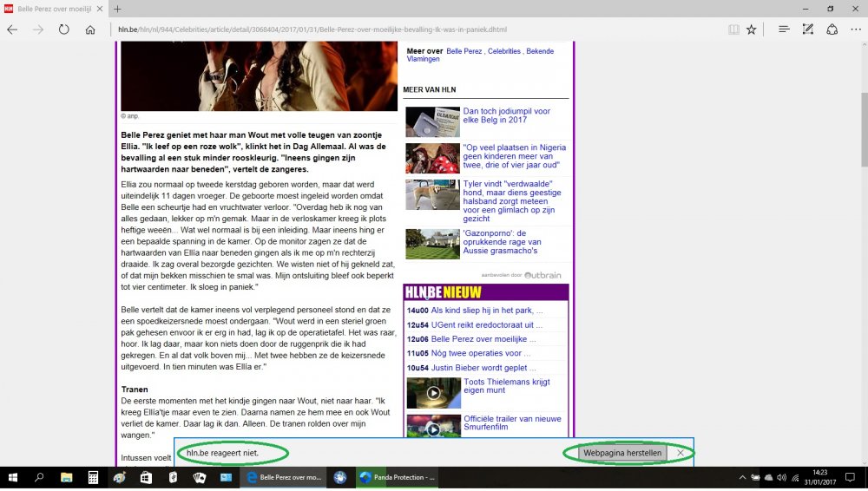Open Toots Thielemans eigen munt link
The height and width of the screenshot is (491, 868).
pyautogui.click(x=507, y=386)
